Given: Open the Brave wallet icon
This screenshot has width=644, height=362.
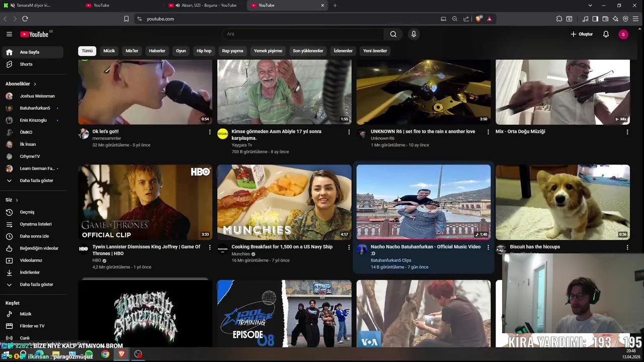Looking at the screenshot, I should [605, 19].
